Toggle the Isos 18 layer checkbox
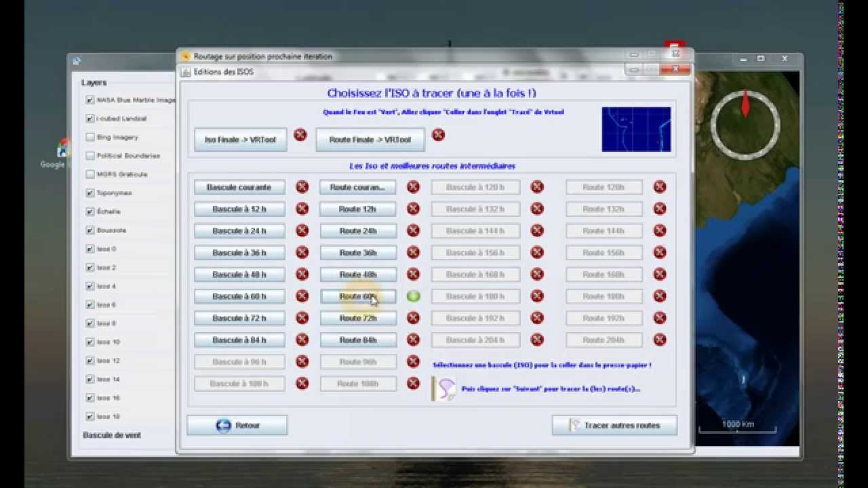This screenshot has width=868, height=488. pyautogui.click(x=90, y=416)
